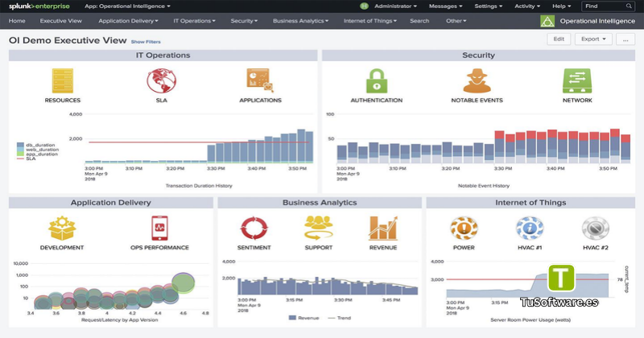Click the SLA legend line entry
The height and width of the screenshot is (338, 644).
27,159
